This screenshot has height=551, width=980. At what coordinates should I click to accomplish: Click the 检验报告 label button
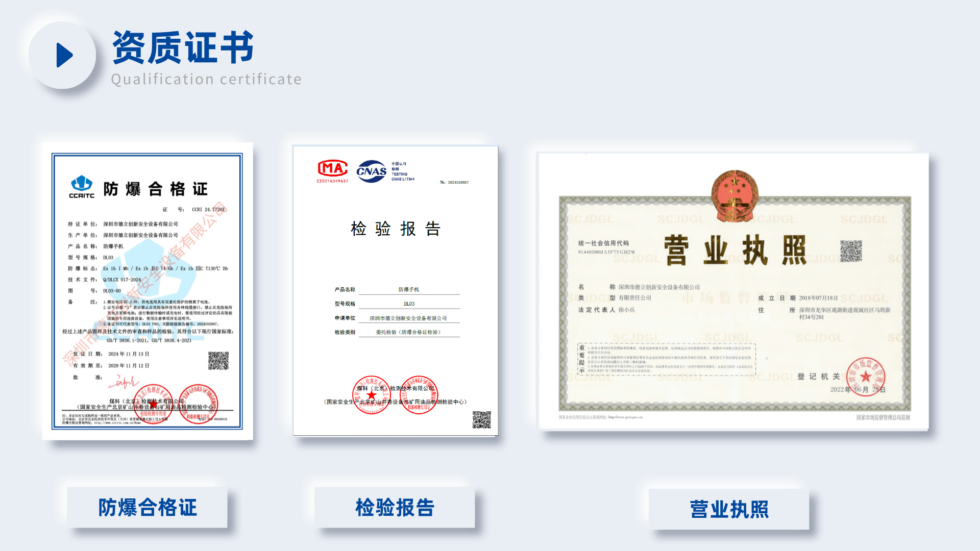[395, 507]
